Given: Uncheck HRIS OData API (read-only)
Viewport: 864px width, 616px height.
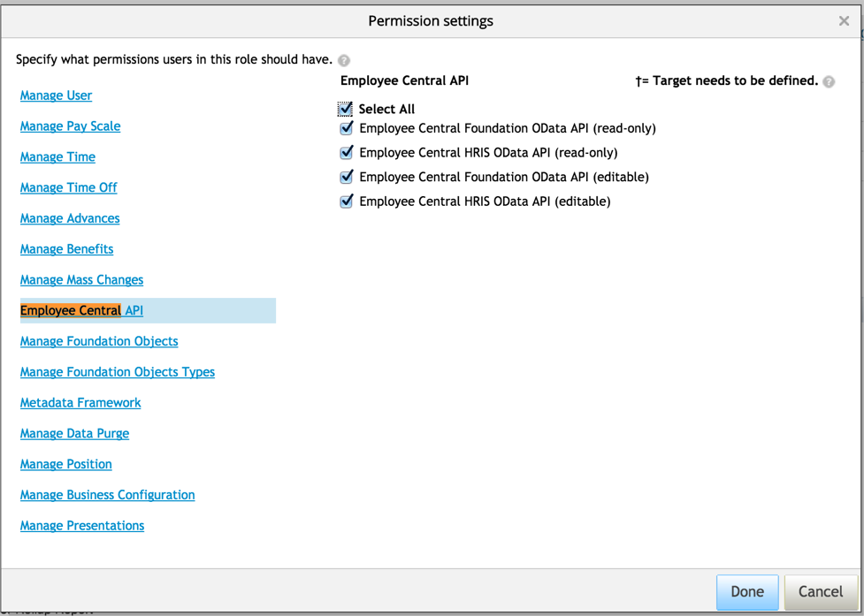Looking at the screenshot, I should (x=347, y=153).
